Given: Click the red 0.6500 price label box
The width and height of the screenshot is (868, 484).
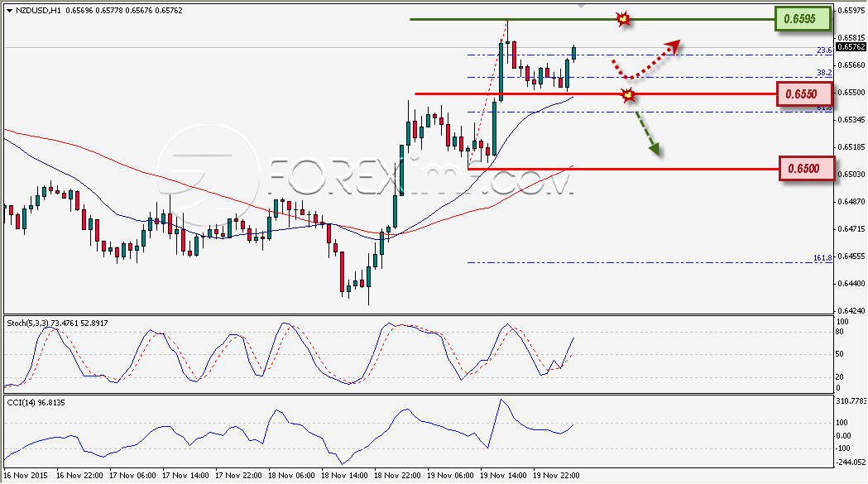Looking at the screenshot, I should point(807,168).
